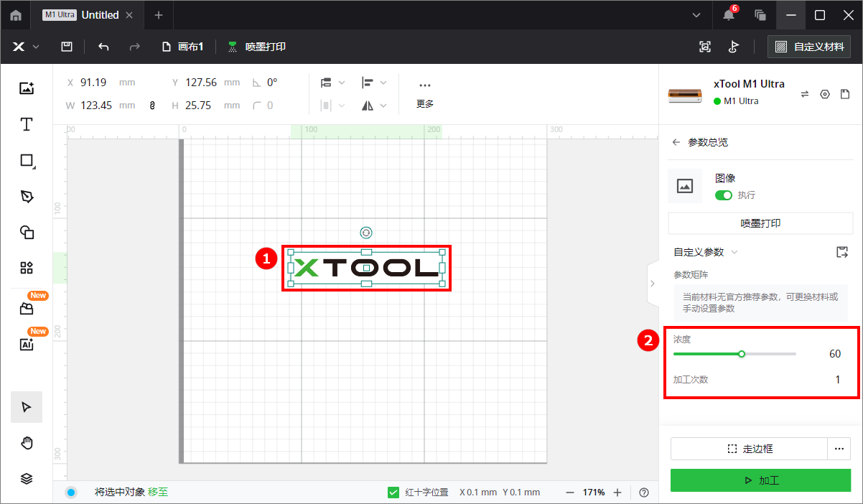Click the corner radius field

(270, 105)
